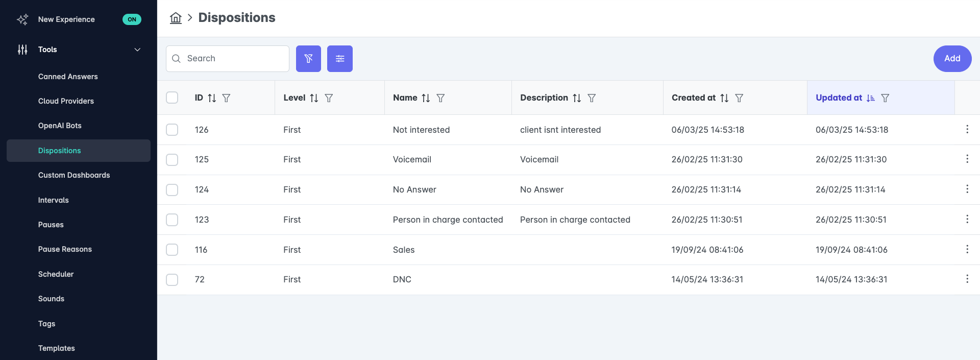980x360 pixels.
Task: Change Updated at sort direction
Action: pos(871,98)
